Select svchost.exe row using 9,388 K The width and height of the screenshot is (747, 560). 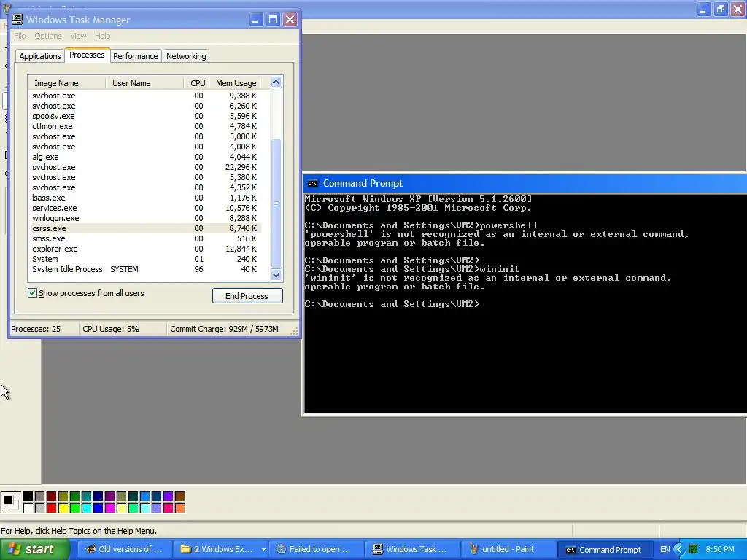(x=145, y=96)
